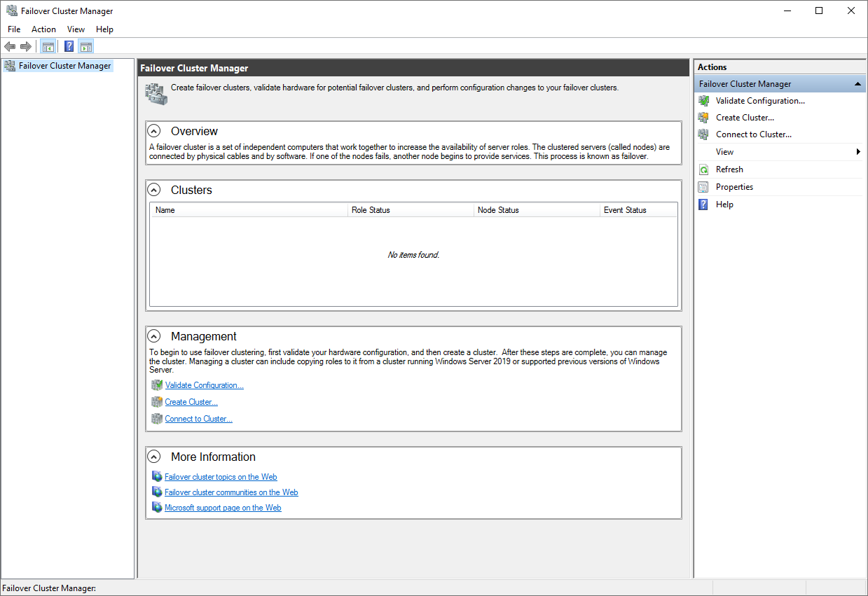Image resolution: width=868 pixels, height=596 pixels.
Task: Click the 'No items found.' text
Action: click(x=413, y=255)
